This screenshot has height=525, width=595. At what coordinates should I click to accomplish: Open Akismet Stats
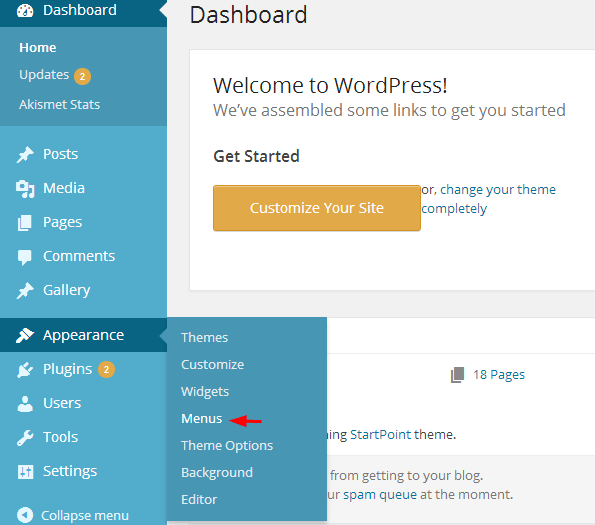point(60,104)
